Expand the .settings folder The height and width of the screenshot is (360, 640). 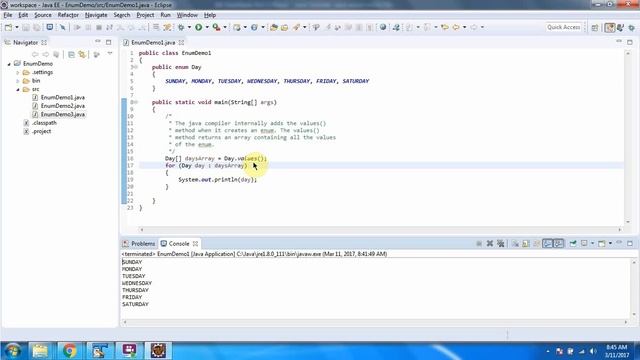(x=18, y=73)
